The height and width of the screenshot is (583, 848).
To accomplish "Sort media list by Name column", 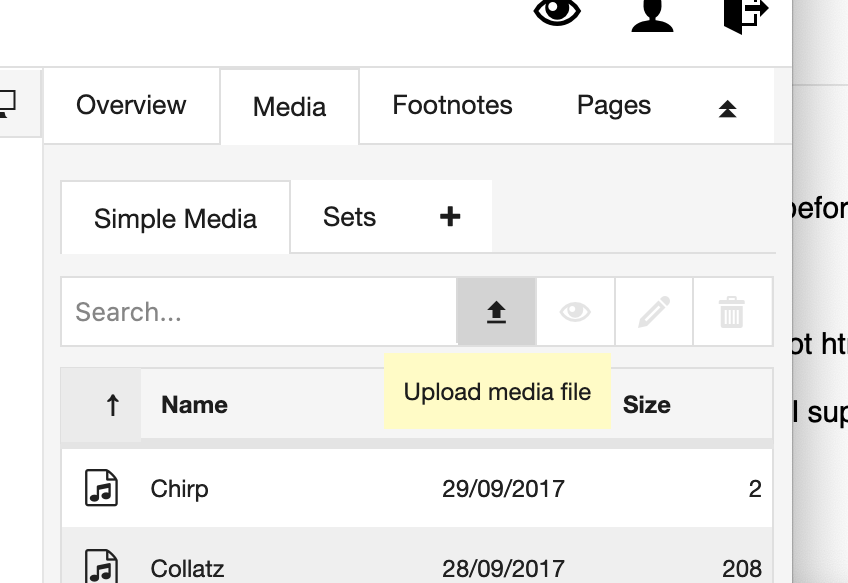I will tap(194, 405).
